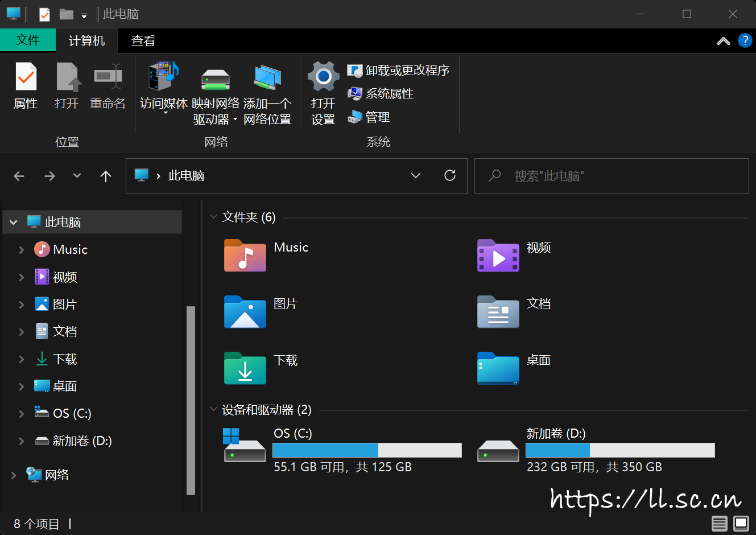Go forward with the right arrow
756x535 pixels.
pos(50,176)
